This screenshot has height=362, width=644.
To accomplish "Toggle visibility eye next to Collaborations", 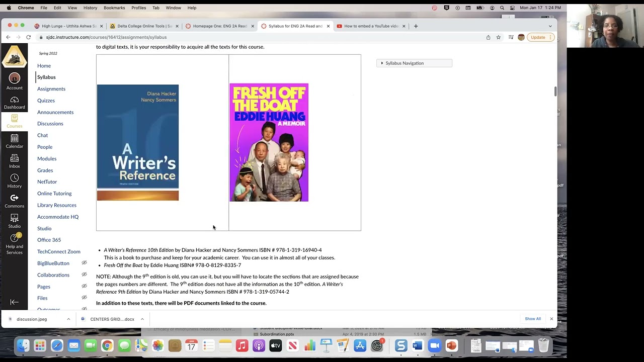I will 84,275.
